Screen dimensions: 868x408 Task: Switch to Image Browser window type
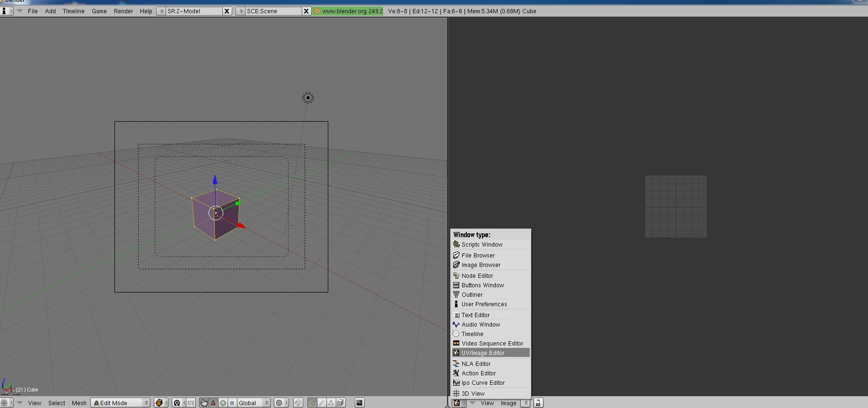(x=491, y=265)
